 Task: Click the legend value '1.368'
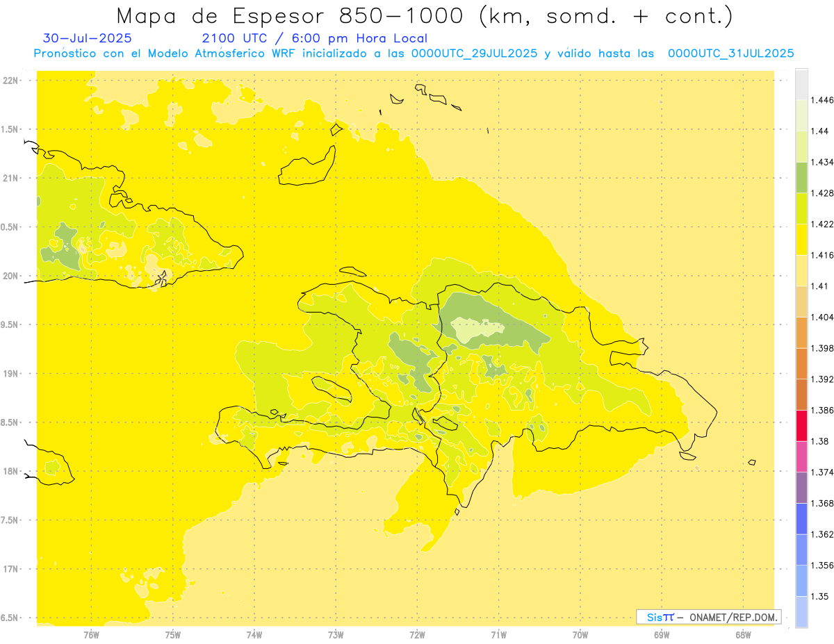821,504
